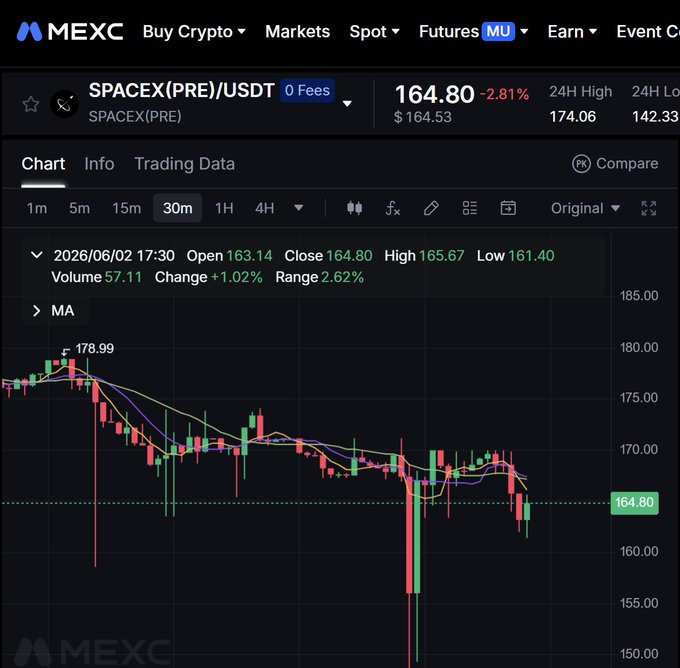Activate the pencil drawing tool

431,208
